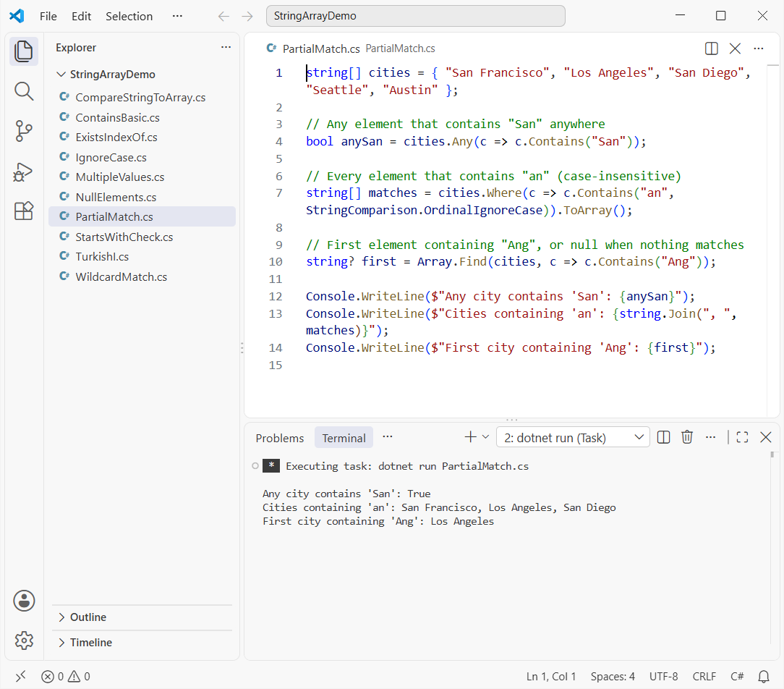Split the editor to the right
The width and height of the screenshot is (784, 689).
(711, 48)
